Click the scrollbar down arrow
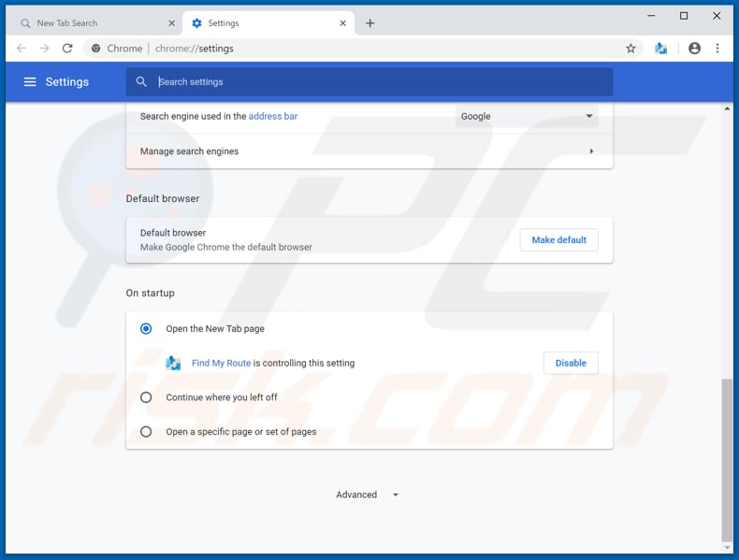Image resolution: width=739 pixels, height=560 pixels. [727, 547]
